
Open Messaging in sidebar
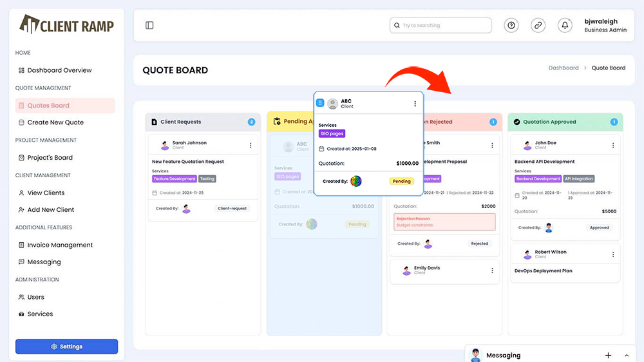pyautogui.click(x=39, y=262)
